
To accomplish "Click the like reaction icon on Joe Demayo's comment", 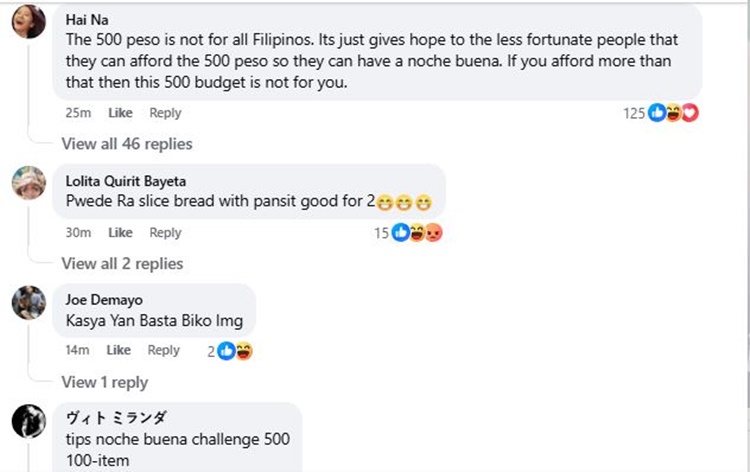I will [227, 350].
